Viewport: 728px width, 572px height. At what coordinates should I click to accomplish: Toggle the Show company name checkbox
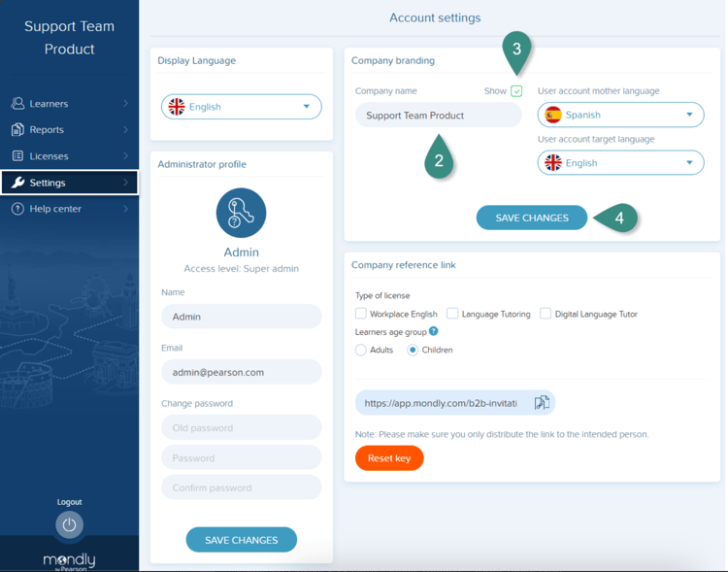pyautogui.click(x=516, y=91)
